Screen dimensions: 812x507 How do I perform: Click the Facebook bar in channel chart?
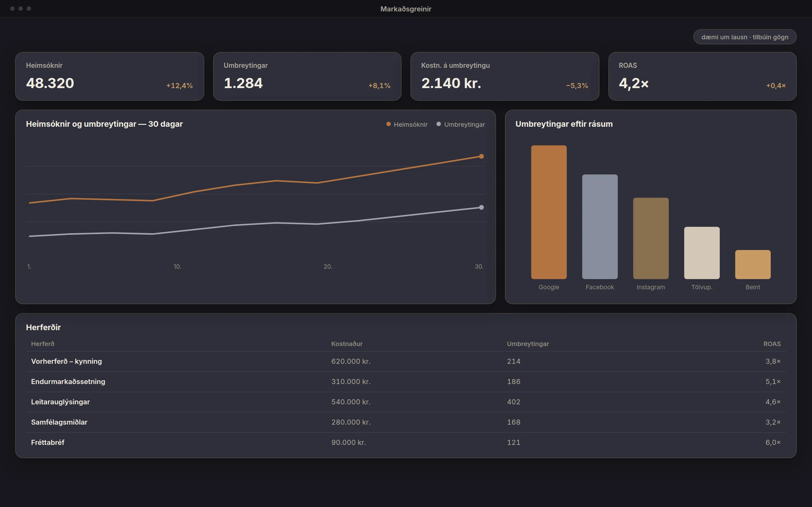coord(599,227)
